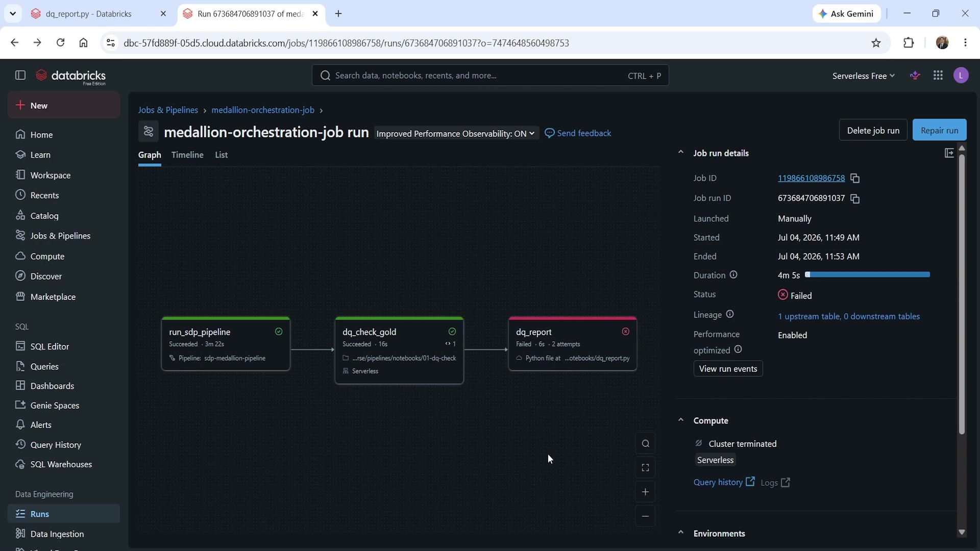
Task: Click the search data input field
Action: (x=490, y=76)
